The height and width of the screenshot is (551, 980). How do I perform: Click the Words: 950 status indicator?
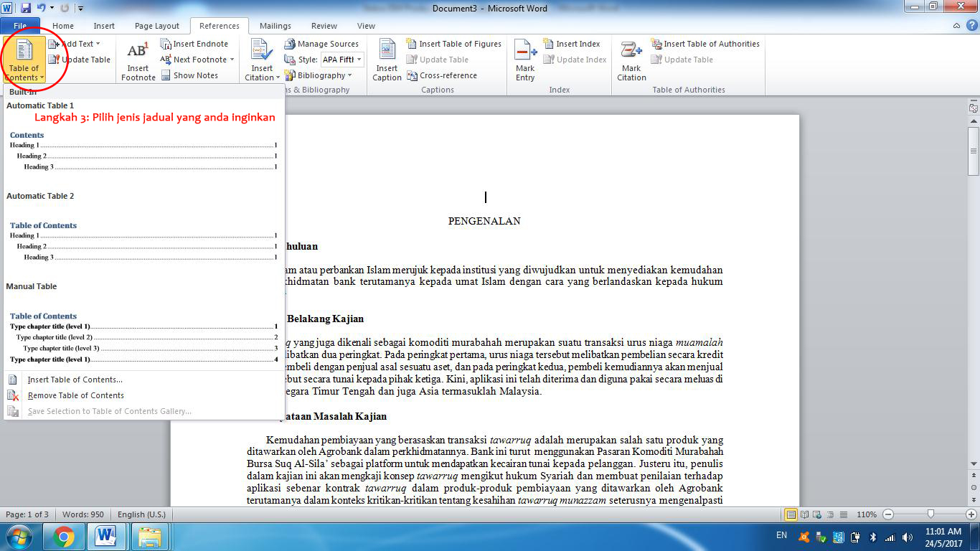84,514
